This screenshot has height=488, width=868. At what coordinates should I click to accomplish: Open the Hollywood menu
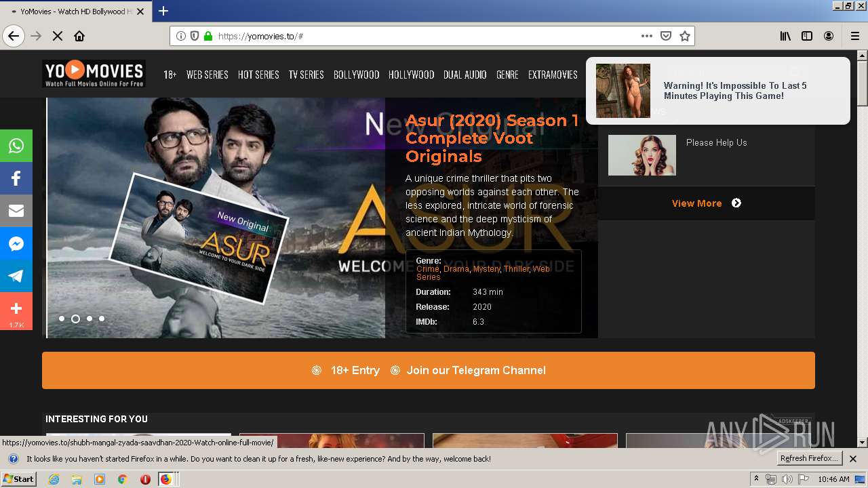(411, 75)
